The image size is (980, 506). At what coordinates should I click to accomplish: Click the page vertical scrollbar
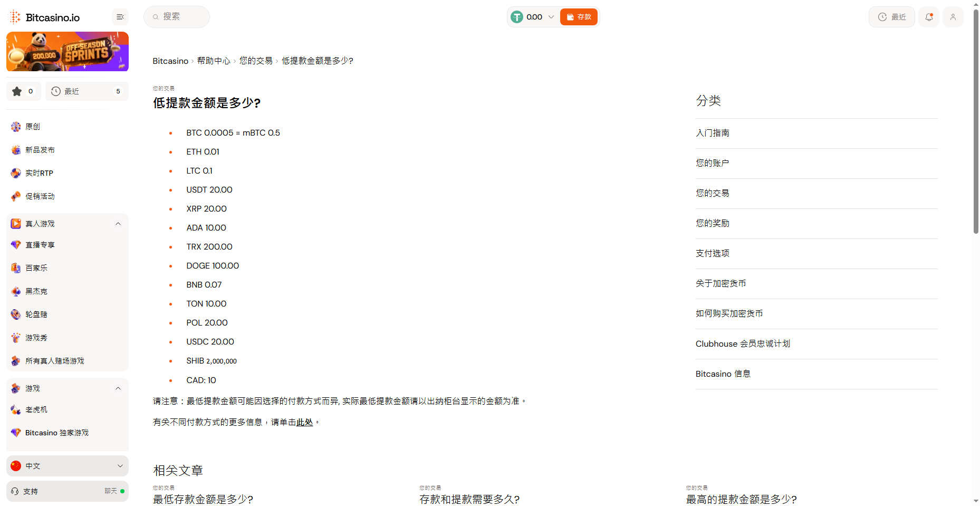(976, 121)
